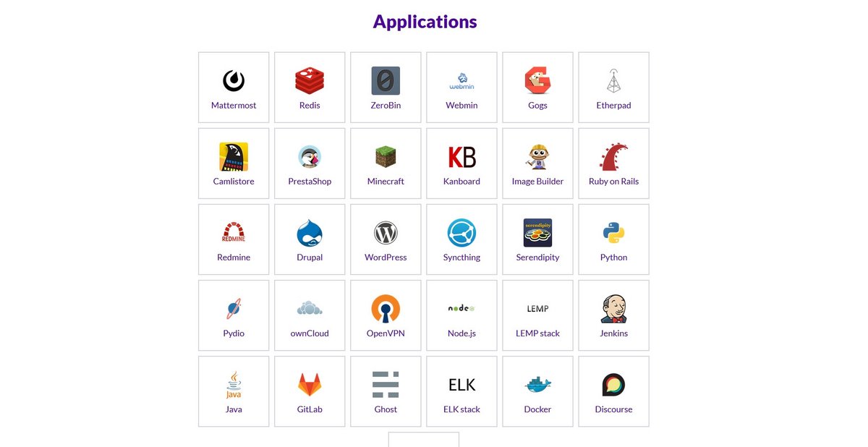Image resolution: width=868 pixels, height=447 pixels.
Task: Click the Kanboard name label
Action: tap(461, 182)
